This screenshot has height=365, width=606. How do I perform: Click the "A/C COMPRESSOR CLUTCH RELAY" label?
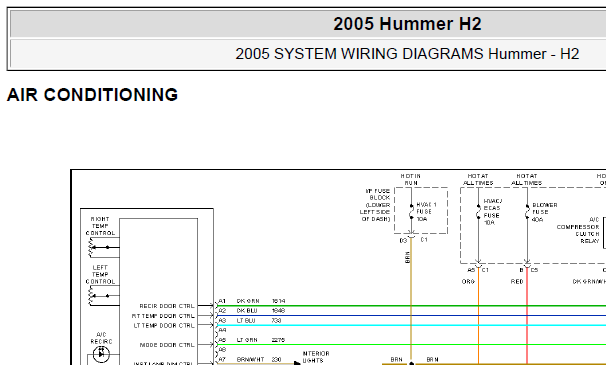pyautogui.click(x=578, y=230)
